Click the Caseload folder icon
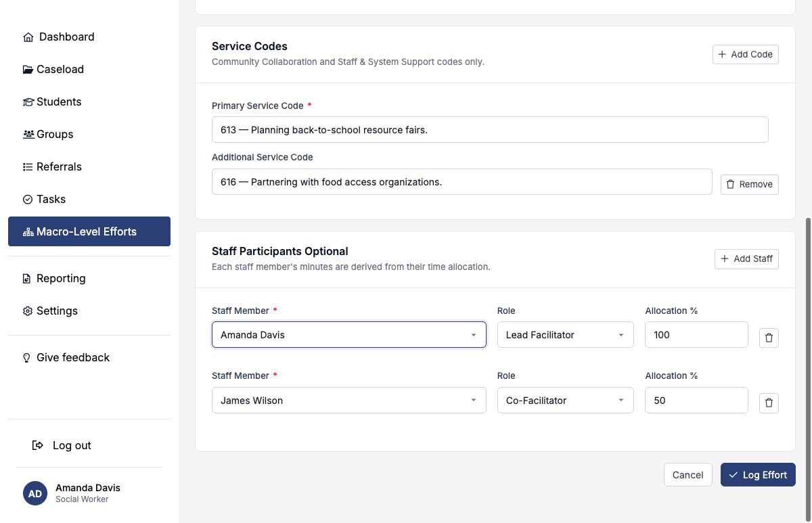 point(28,70)
